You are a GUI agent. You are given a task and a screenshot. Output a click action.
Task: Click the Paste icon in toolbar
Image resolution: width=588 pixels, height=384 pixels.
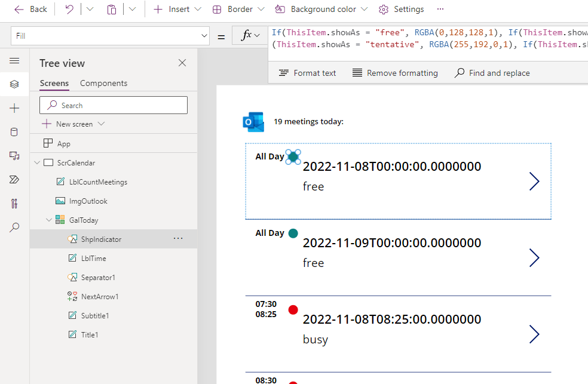[111, 9]
